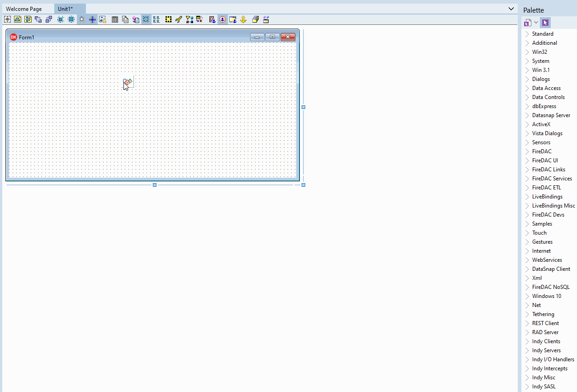
Task: Click the copy pages icon on the toolbar
Action: pyautogui.click(x=125, y=19)
